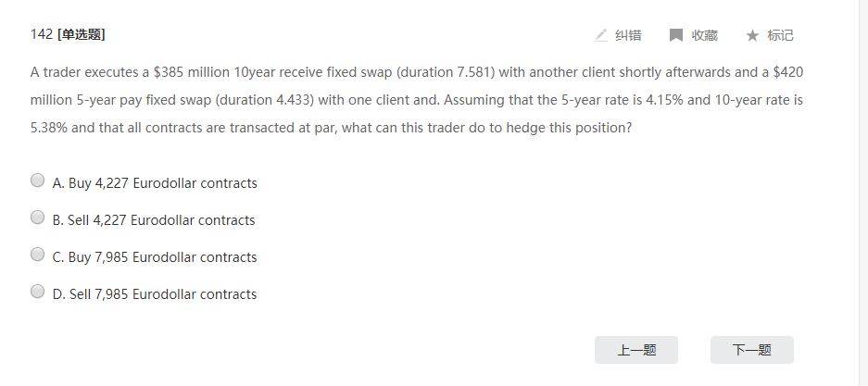Click the question number 142
Viewport: 868px width, 386px height.
point(41,34)
